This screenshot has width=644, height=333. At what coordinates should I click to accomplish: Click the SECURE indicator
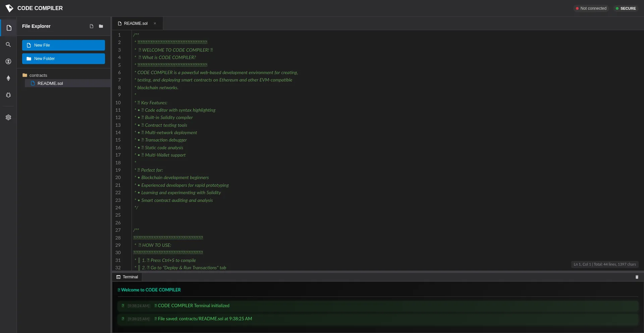(625, 8)
